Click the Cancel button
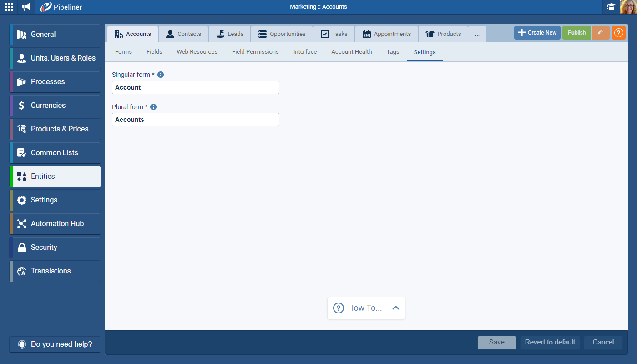This screenshot has width=637, height=364. coord(603,343)
